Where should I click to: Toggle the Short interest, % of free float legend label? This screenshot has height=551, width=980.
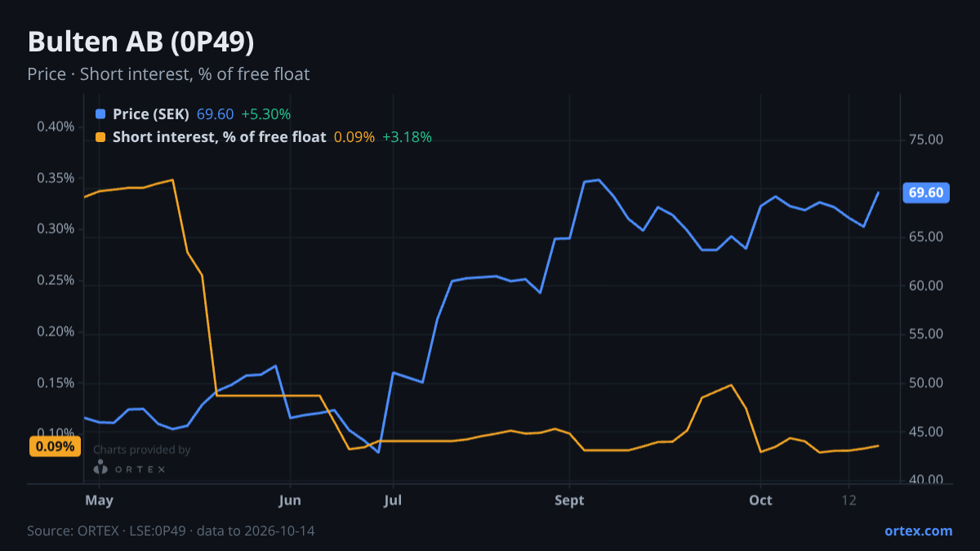point(219,137)
